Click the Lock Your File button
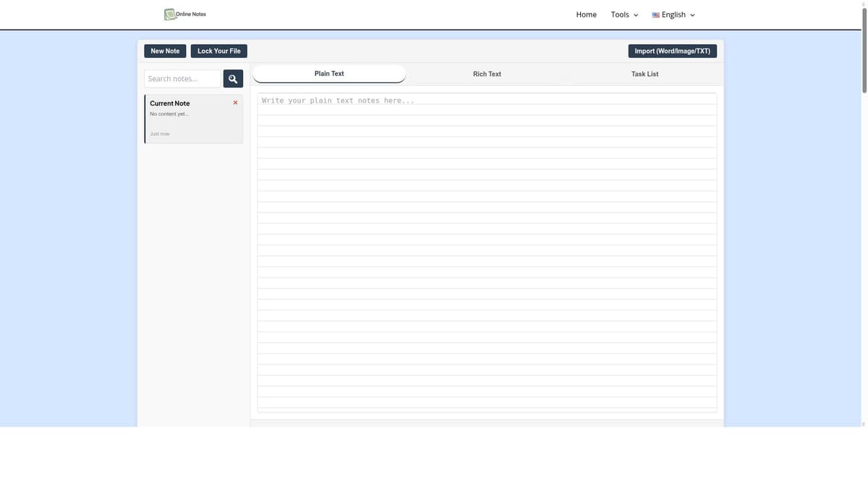868x488 pixels. [218, 49]
